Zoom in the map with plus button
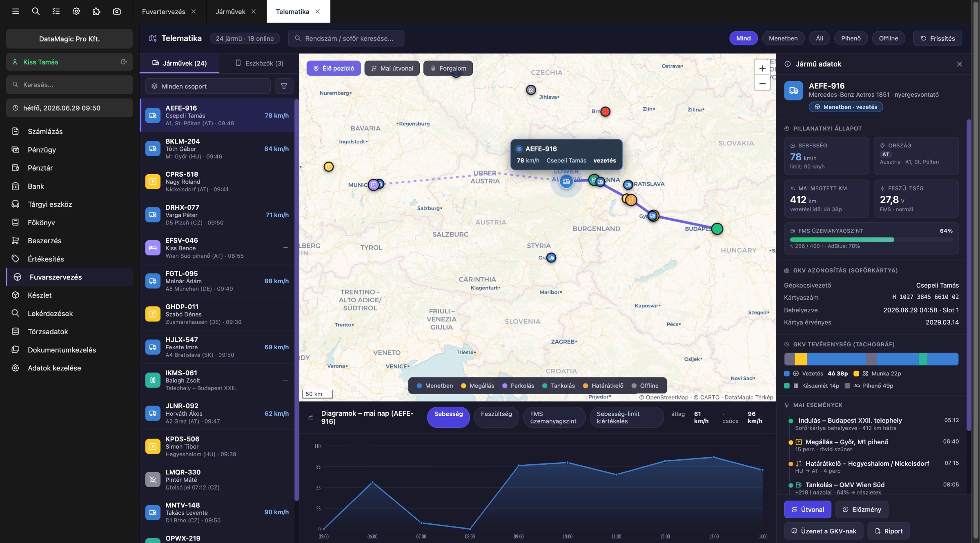This screenshot has width=980, height=543. [x=762, y=68]
